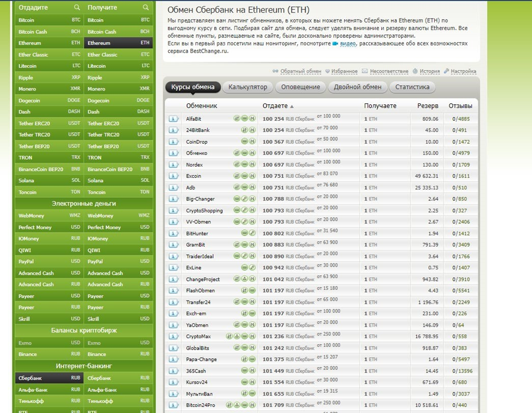Click the reserve value 49 632.31 for Excoin

[427, 176]
